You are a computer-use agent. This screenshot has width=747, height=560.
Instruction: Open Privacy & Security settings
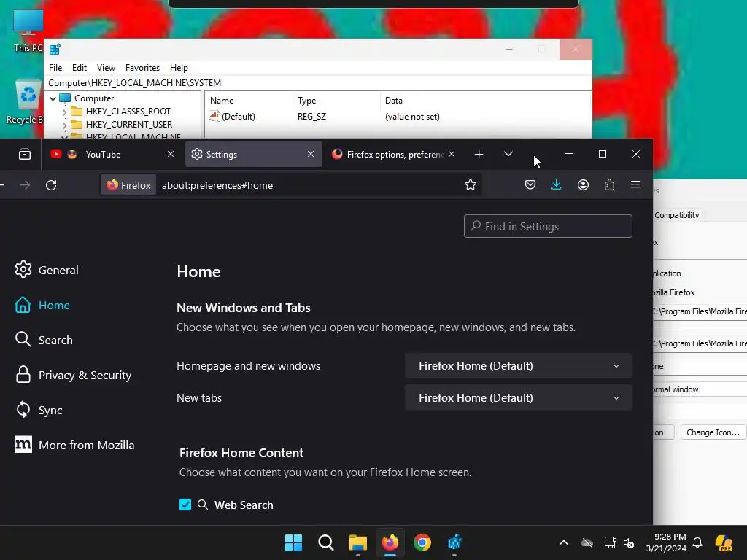point(73,376)
